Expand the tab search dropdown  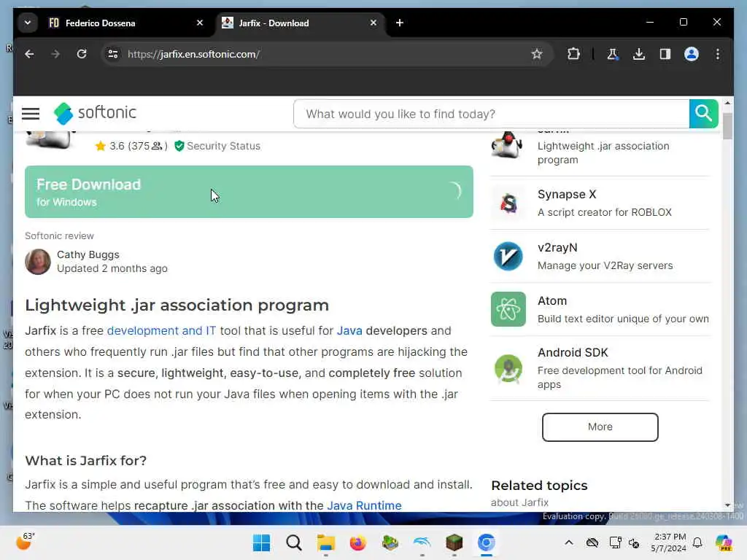(28, 23)
